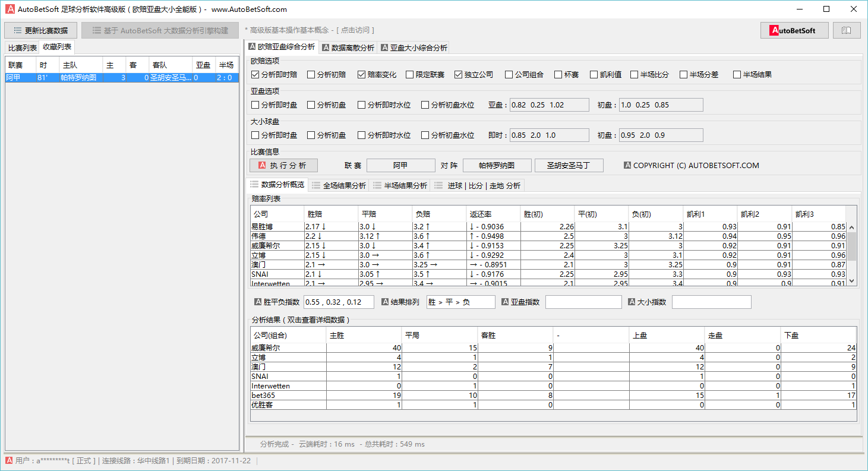Click 执行分析 button
Viewport: 868px width, 471px height.
(283, 166)
